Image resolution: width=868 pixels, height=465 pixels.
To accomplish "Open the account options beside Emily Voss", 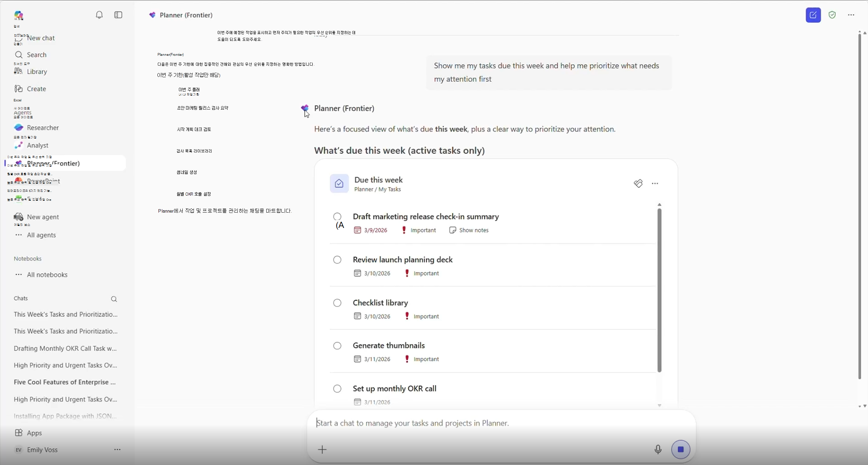I will click(x=117, y=449).
